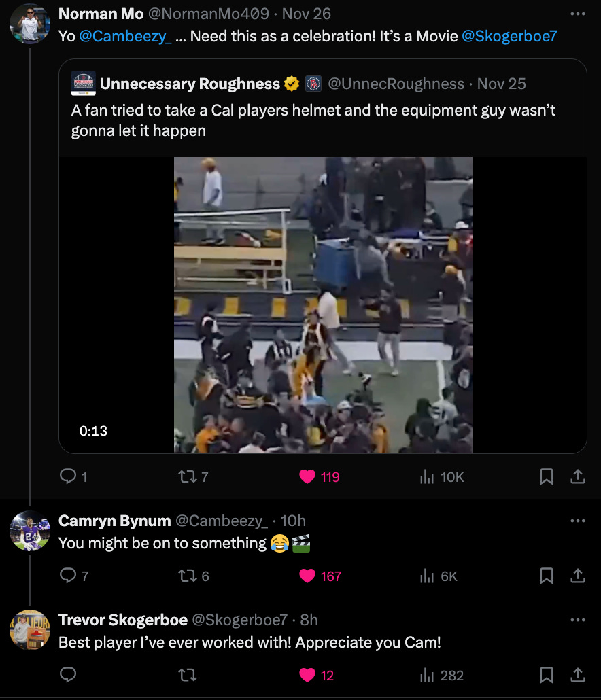This screenshot has height=700, width=601.
Task: Open the @Cambeezy_ mention link
Action: (x=125, y=36)
